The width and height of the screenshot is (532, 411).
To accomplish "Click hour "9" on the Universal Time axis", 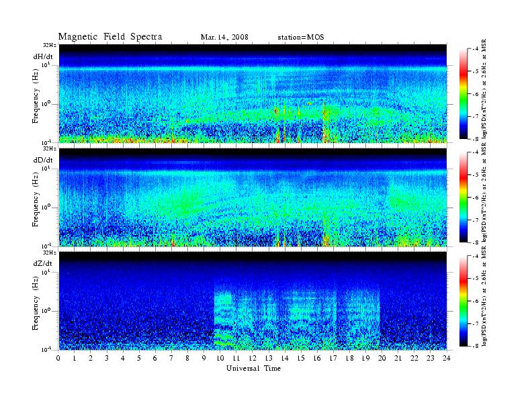I will tap(204, 358).
